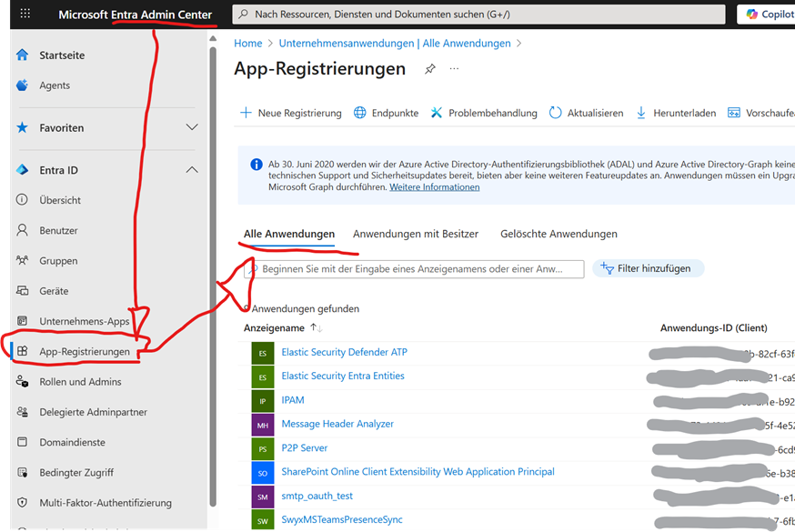Click the Entra ID diamond icon
This screenshot has height=532, width=795.
coord(23,170)
